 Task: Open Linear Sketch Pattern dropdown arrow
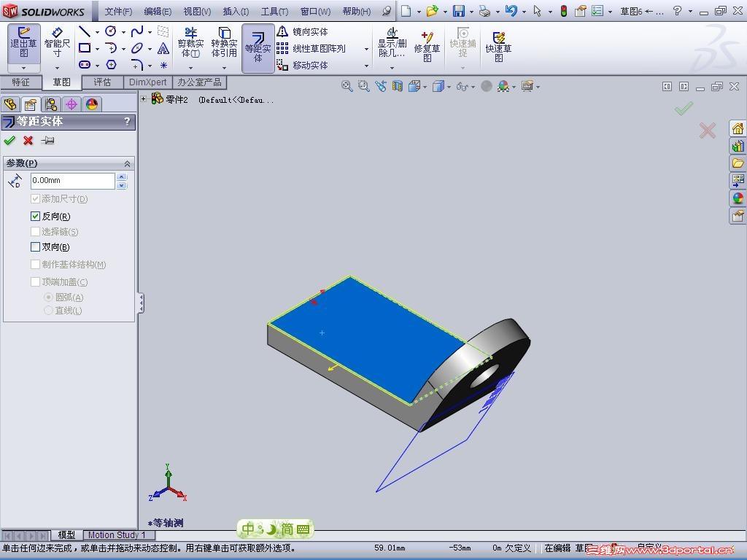pyautogui.click(x=366, y=49)
